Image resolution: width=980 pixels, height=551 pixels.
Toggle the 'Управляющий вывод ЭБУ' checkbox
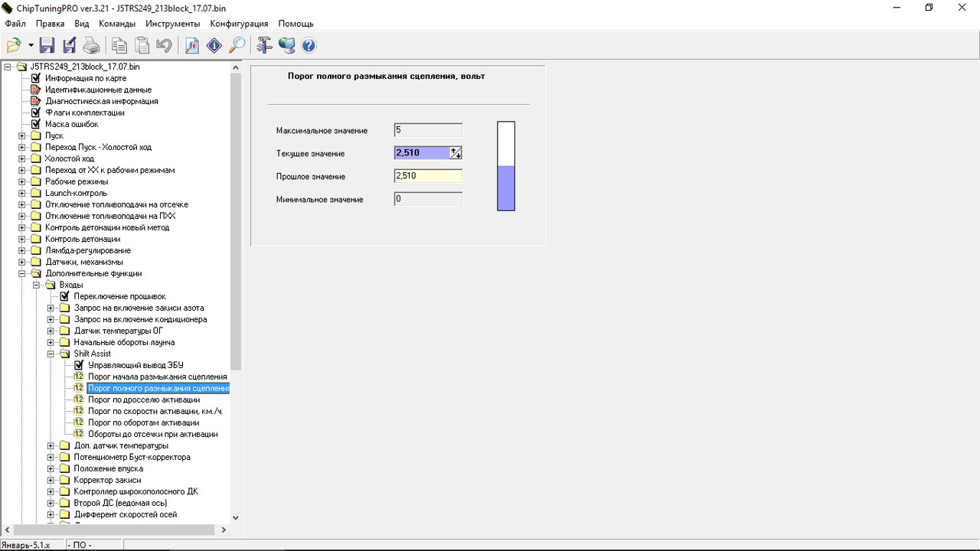pyautogui.click(x=78, y=365)
